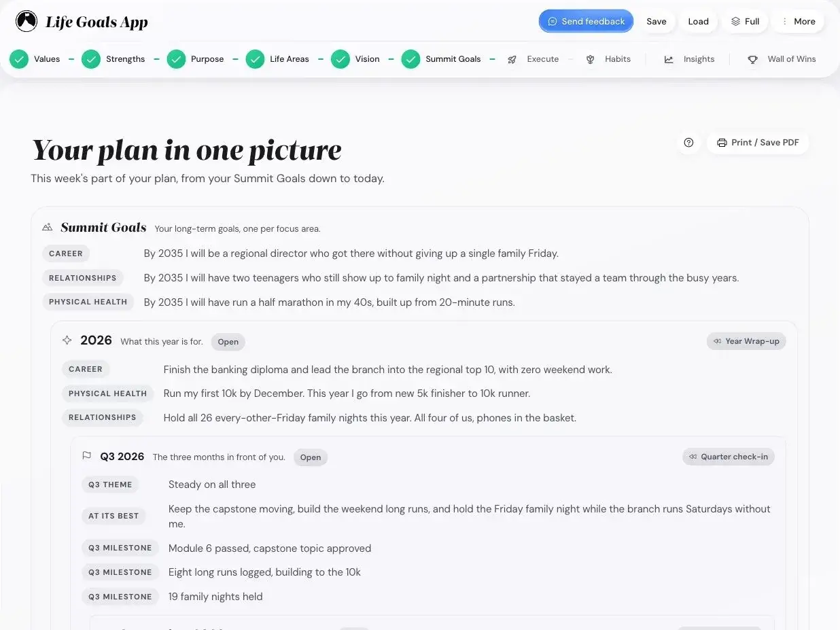Click the text "Steady on all three"

click(212, 485)
